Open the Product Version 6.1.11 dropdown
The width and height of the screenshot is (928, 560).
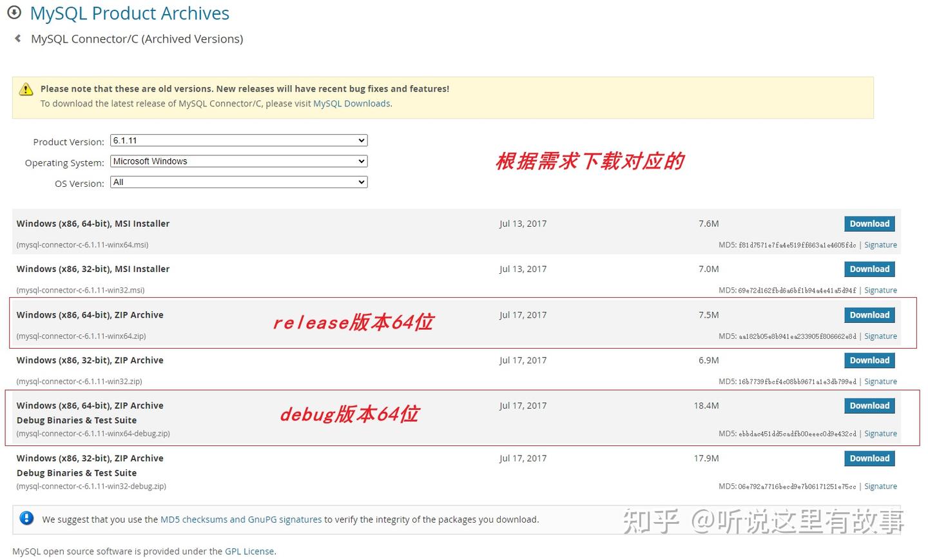[238, 140]
